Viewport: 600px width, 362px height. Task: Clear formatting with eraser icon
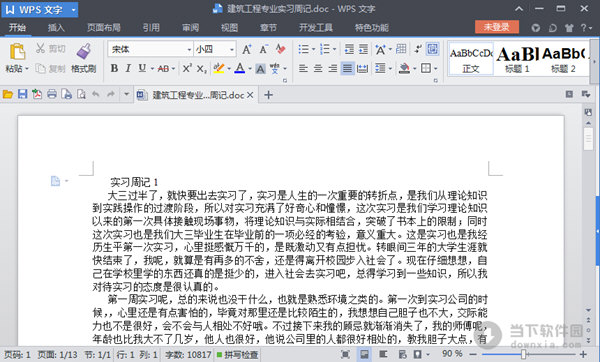280,49
